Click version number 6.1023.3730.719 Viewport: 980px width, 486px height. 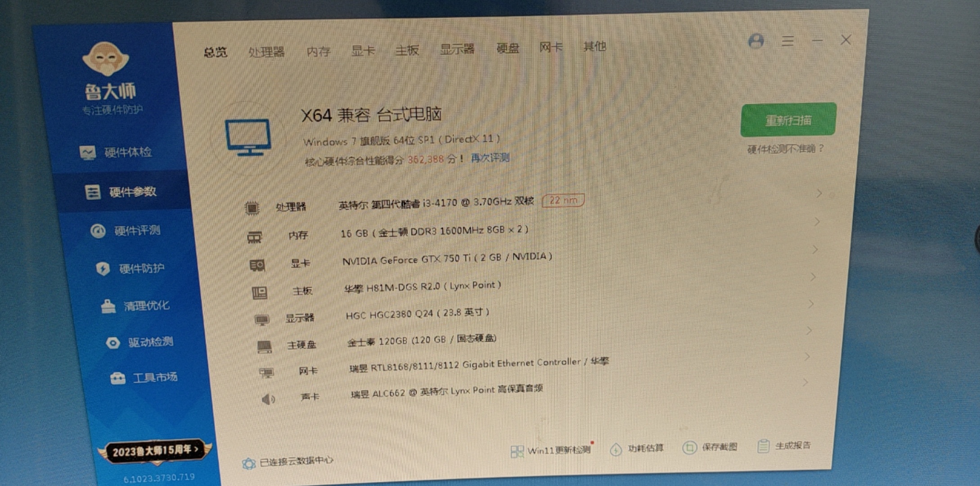tap(159, 477)
